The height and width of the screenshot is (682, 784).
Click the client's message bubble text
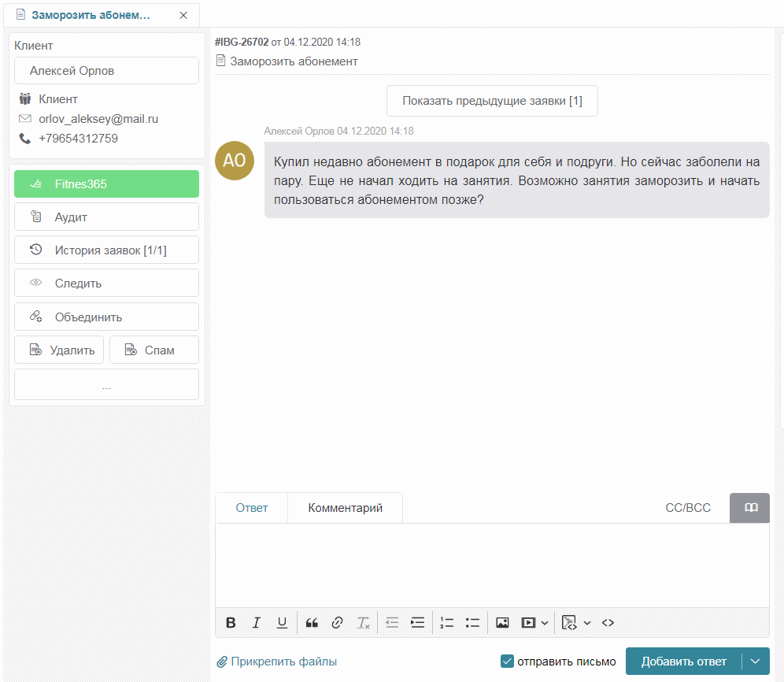coord(516,180)
